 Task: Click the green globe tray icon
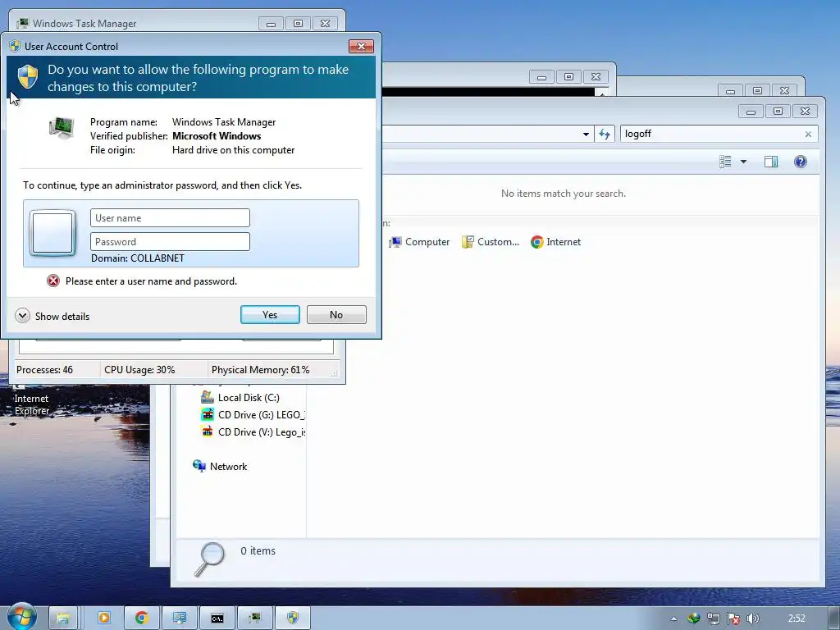(694, 619)
